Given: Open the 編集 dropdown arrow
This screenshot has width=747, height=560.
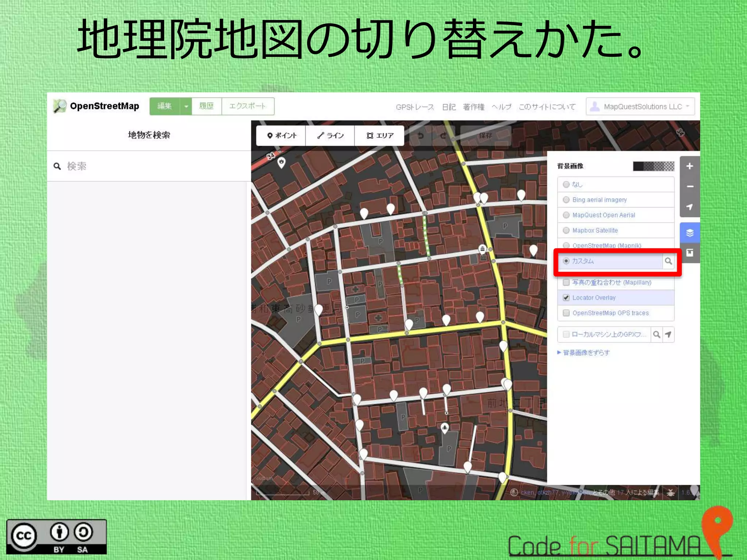Looking at the screenshot, I should point(186,106).
